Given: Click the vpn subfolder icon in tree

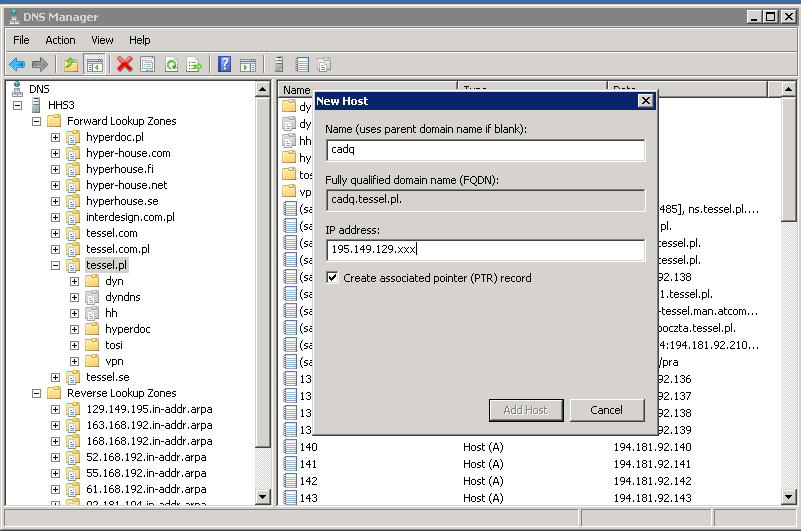Looking at the screenshot, I should pos(92,361).
